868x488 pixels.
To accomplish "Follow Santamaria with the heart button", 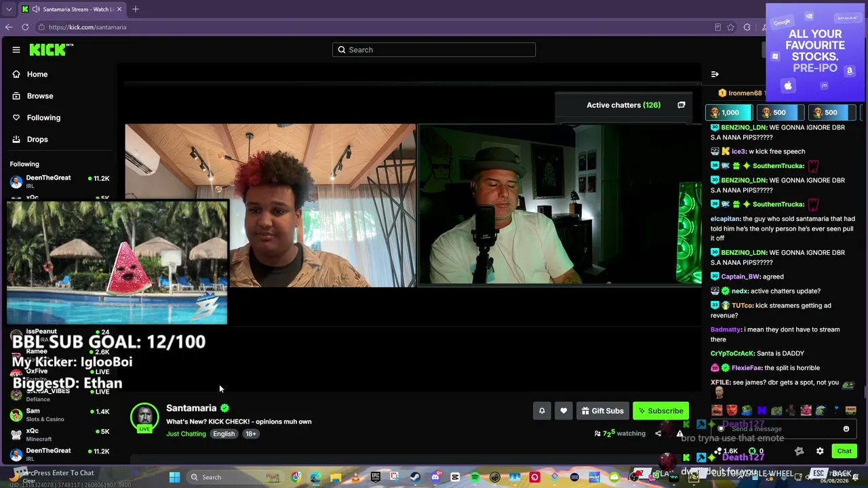I will 564,411.
